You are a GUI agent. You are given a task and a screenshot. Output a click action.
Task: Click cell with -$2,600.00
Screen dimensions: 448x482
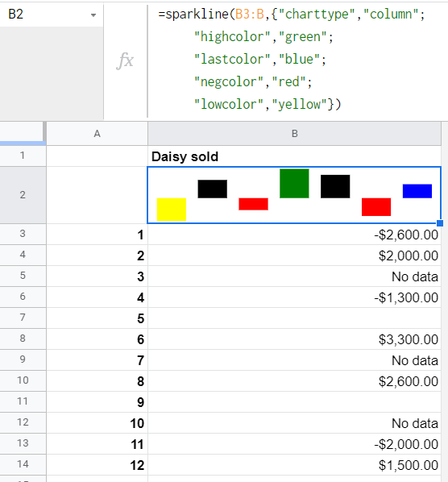294,235
